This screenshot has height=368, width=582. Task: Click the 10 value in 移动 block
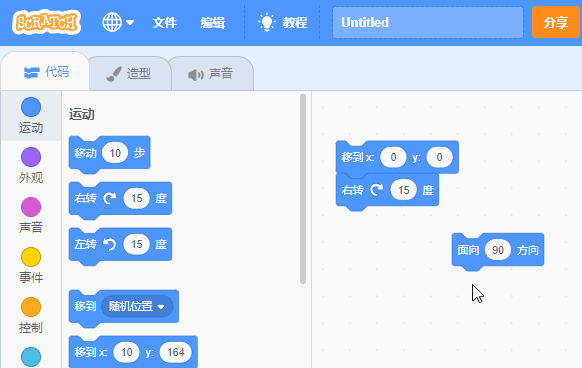[115, 153]
